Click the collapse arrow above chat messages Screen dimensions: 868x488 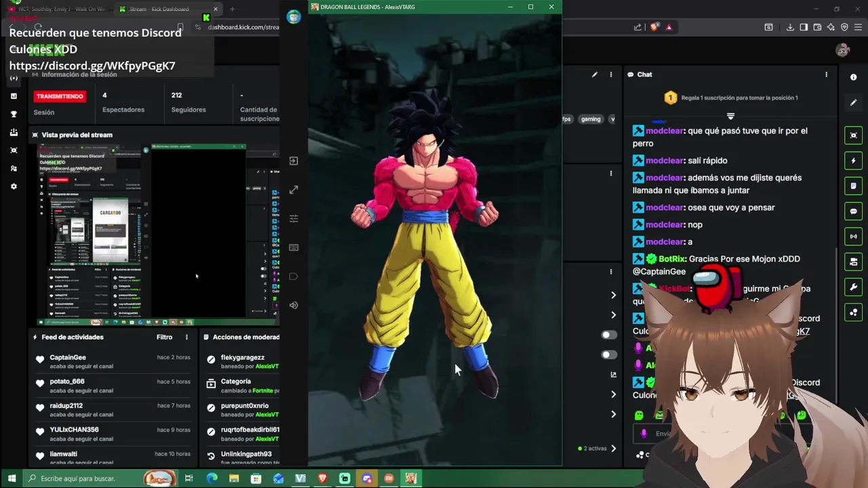(730, 117)
